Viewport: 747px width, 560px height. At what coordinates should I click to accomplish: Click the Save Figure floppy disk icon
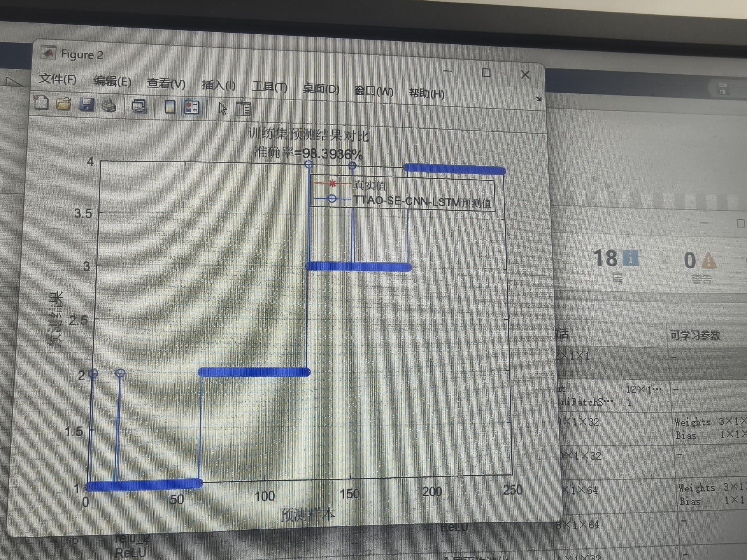pyautogui.click(x=87, y=105)
